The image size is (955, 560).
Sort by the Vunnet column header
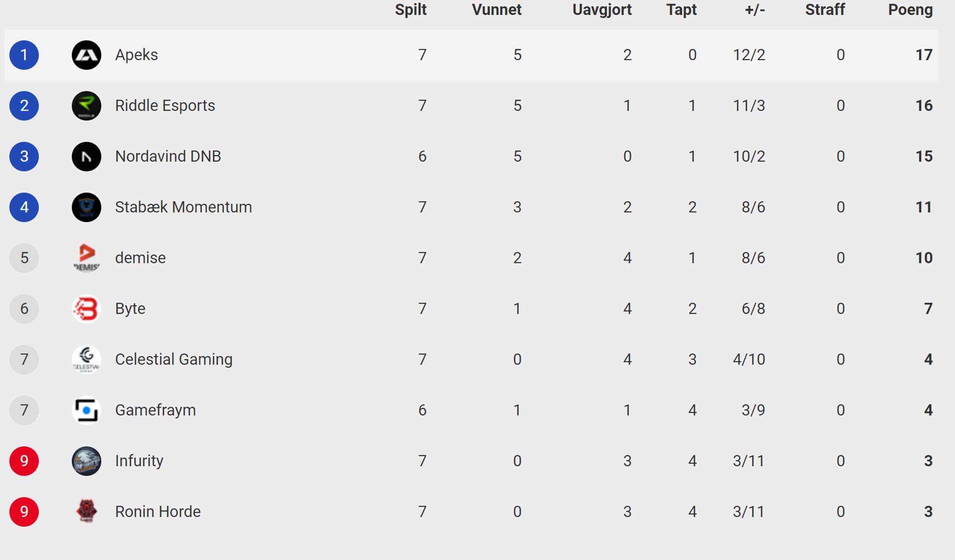pyautogui.click(x=497, y=10)
